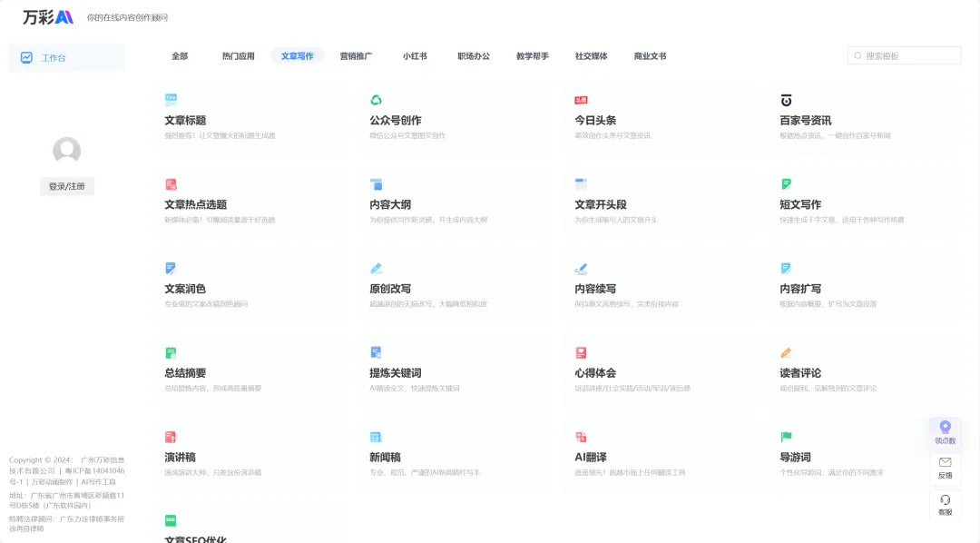Click the 新闻稿 icon
Viewport: 980px width, 543px height.
point(376,437)
